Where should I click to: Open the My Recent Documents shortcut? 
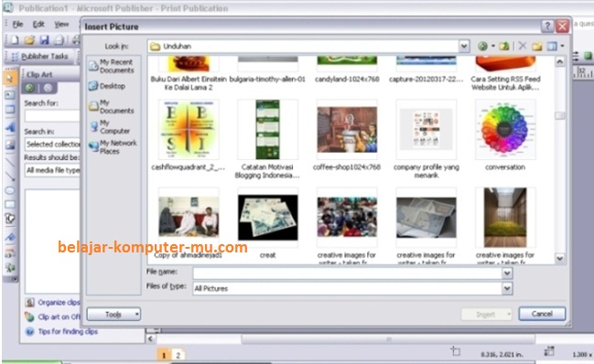click(x=113, y=66)
